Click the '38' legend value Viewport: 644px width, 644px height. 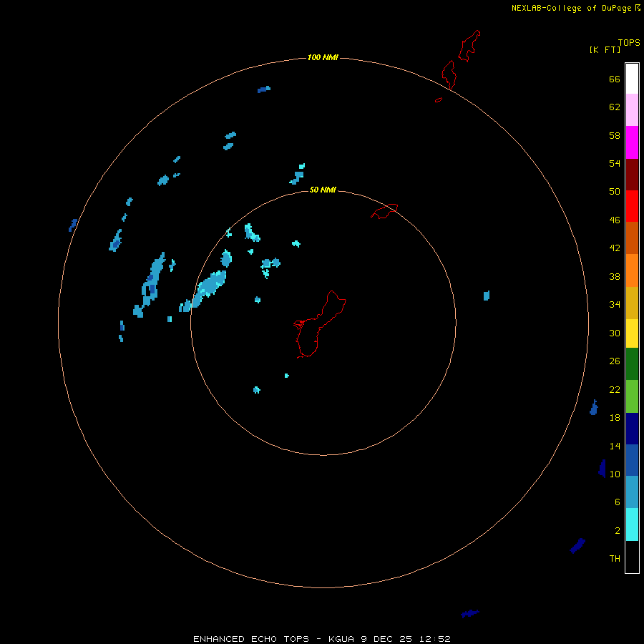point(615,276)
